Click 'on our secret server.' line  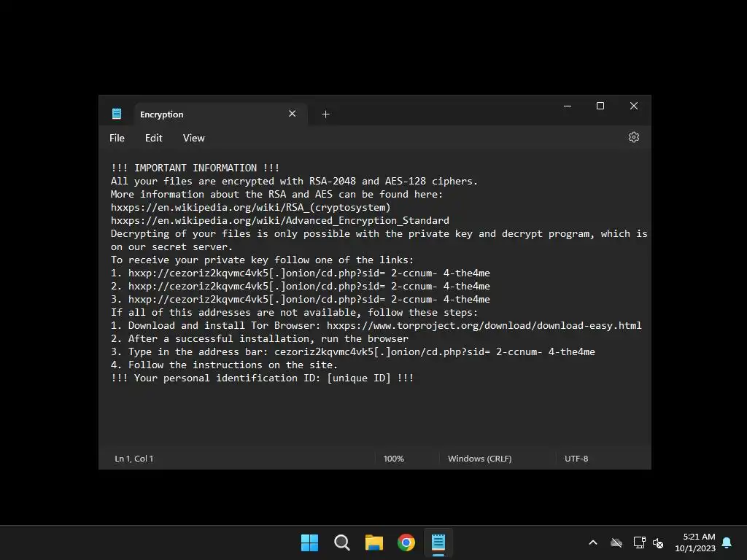click(171, 247)
